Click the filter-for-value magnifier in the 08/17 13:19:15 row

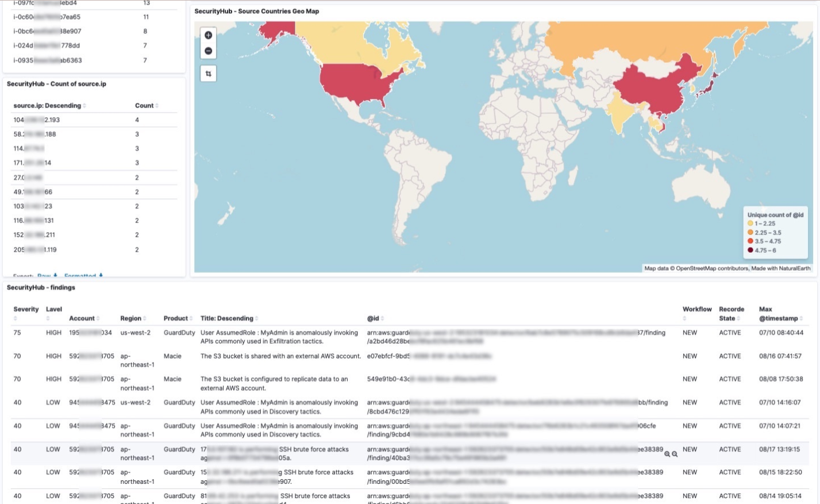click(x=667, y=454)
